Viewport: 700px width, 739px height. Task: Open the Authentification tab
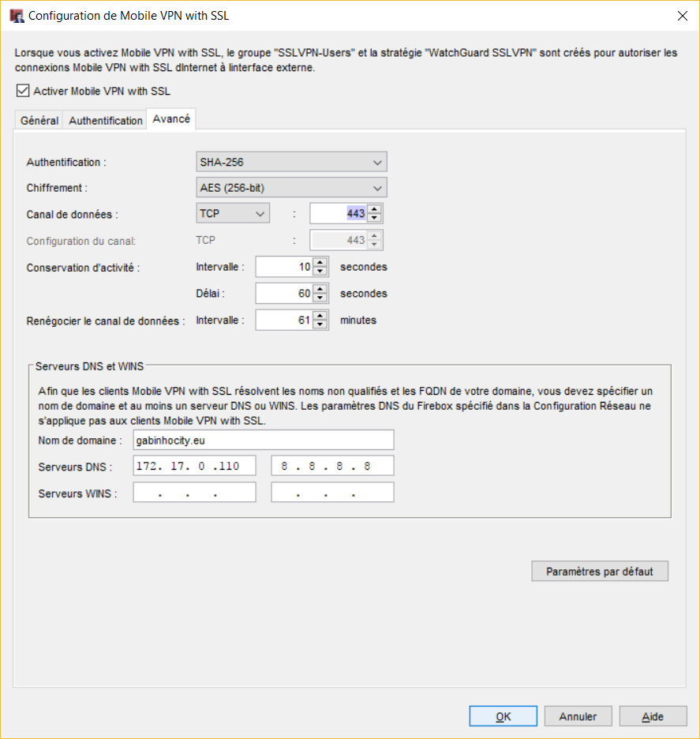tap(105, 121)
